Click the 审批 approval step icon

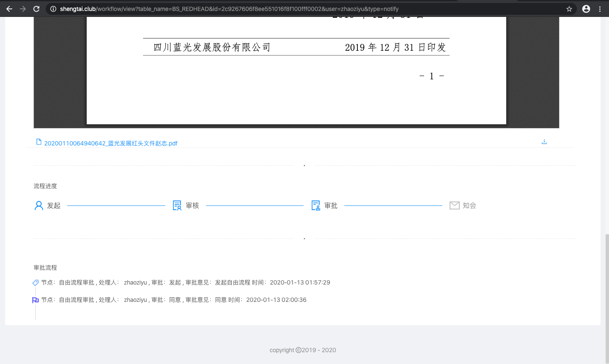point(315,205)
